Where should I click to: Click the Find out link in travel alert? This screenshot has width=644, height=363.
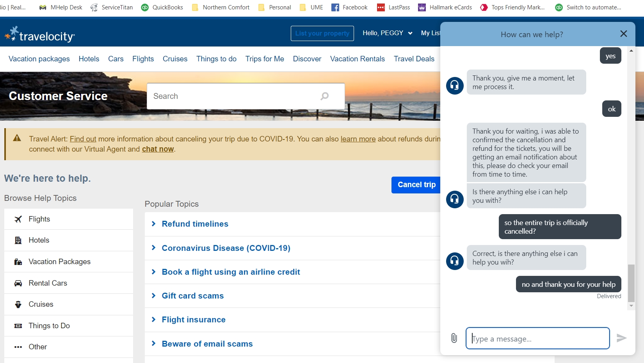tap(83, 139)
